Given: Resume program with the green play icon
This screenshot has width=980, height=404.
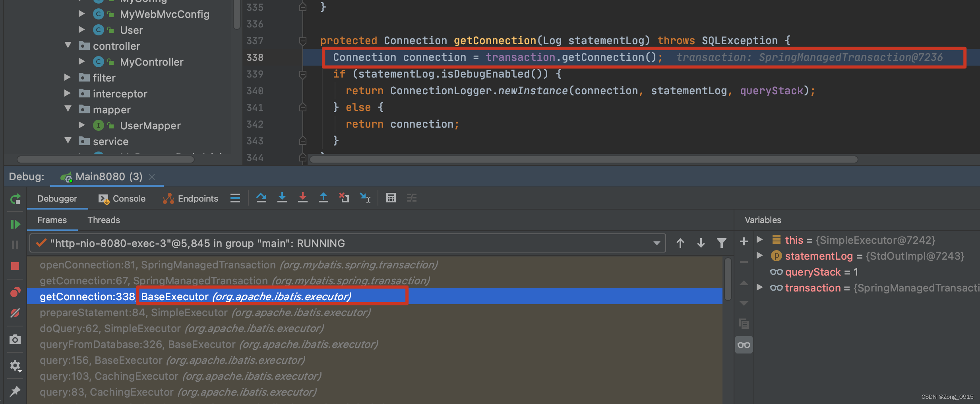Looking at the screenshot, I should [15, 224].
